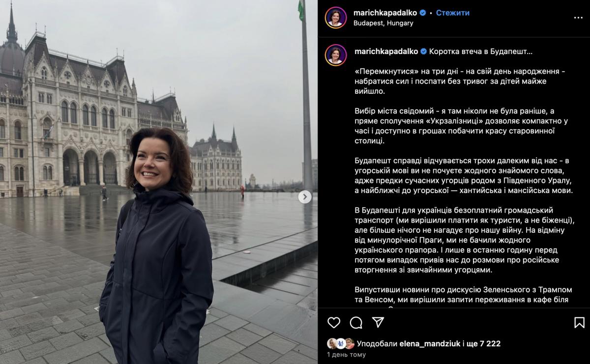Viewport: 590px width, 364px height.
Task: Open comments via speech bubble icon
Action: coord(356,323)
